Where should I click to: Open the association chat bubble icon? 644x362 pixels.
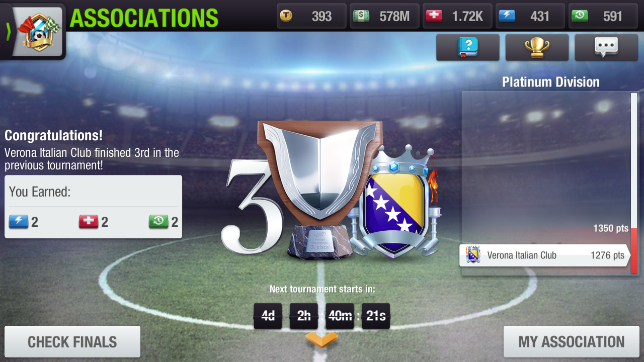click(x=606, y=48)
